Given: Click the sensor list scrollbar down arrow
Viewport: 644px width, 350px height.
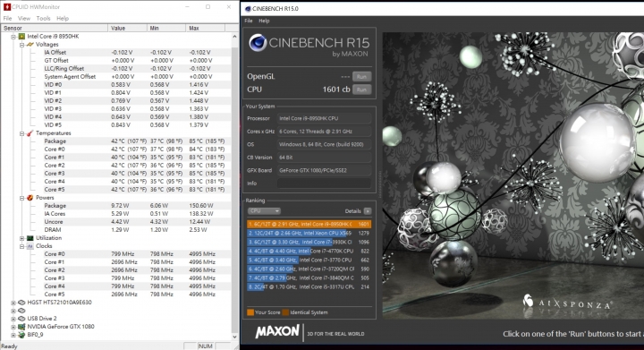Looking at the screenshot, I should (x=234, y=337).
